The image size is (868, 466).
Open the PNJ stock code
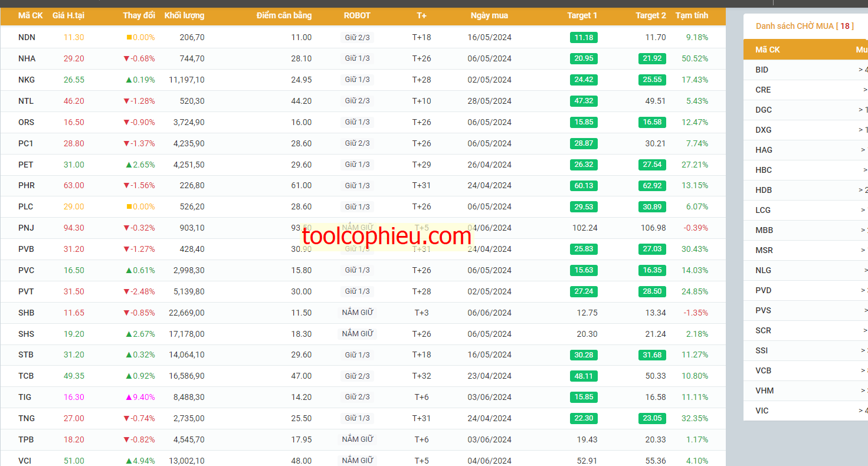coord(26,228)
